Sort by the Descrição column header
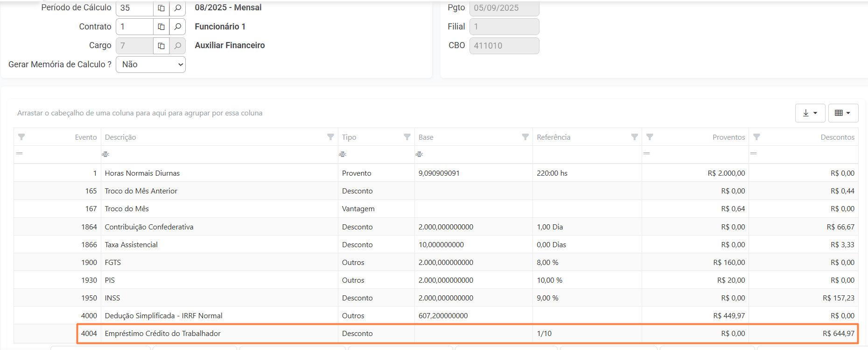Screen dimensions: 868x350 (x=120, y=137)
